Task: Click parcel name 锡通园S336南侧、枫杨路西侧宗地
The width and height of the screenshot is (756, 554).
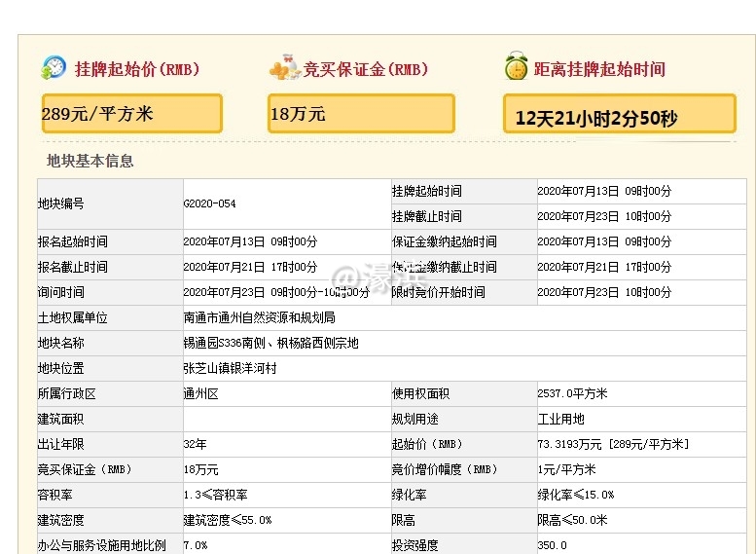Action: point(270,343)
